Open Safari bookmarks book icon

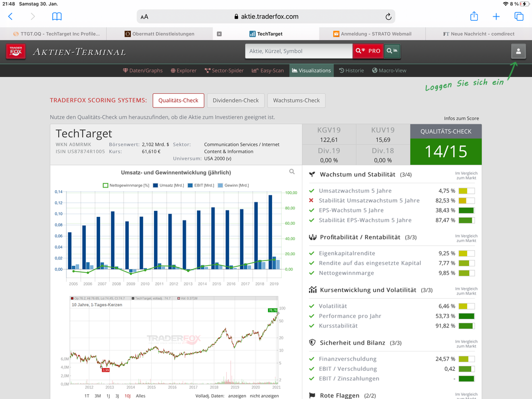(x=57, y=17)
